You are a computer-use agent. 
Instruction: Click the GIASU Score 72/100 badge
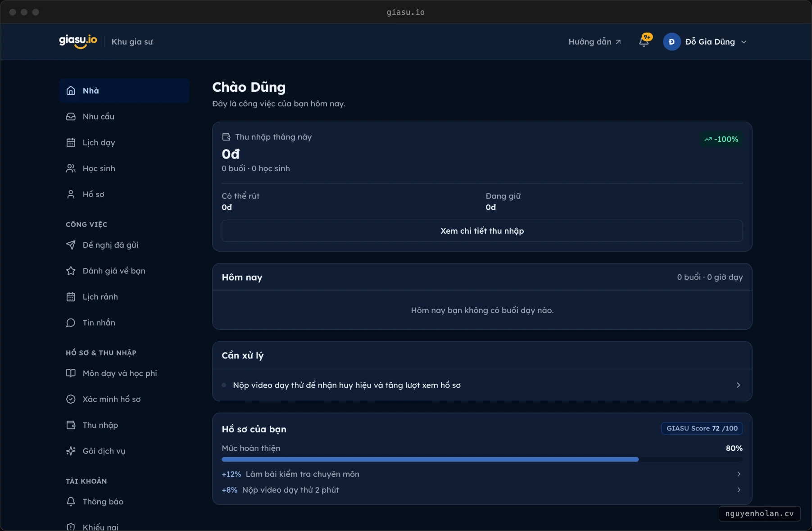coord(702,428)
